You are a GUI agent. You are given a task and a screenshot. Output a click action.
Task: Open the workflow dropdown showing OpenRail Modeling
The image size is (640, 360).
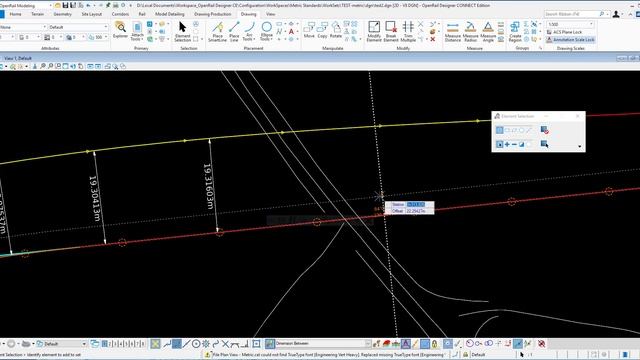[25, 6]
